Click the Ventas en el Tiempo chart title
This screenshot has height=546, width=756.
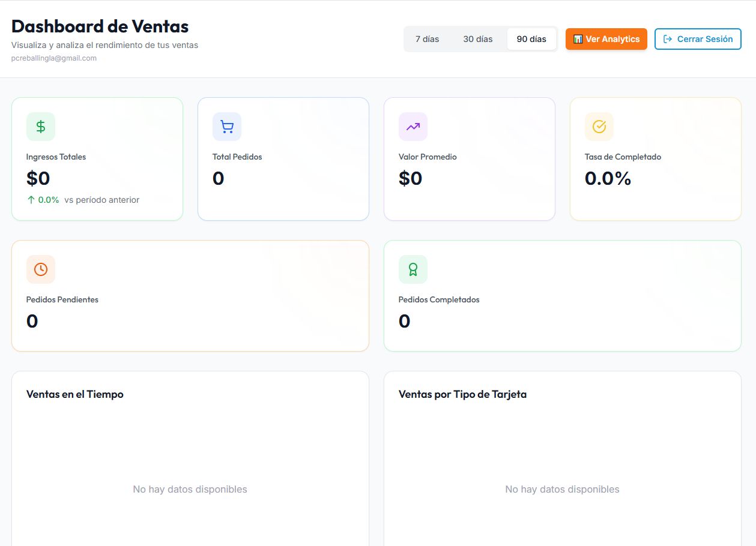[x=75, y=394]
